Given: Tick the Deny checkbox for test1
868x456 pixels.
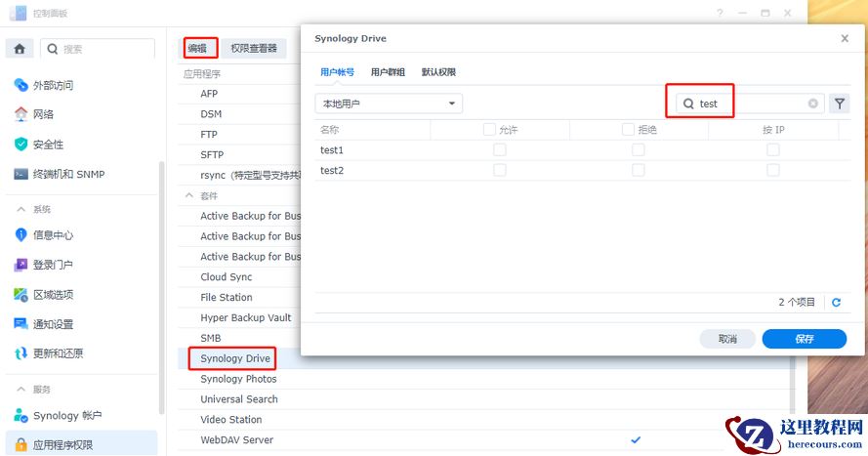Looking at the screenshot, I should (639, 150).
